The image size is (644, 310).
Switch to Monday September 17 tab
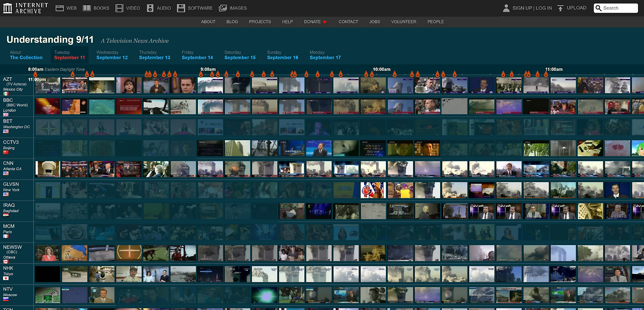(x=326, y=55)
